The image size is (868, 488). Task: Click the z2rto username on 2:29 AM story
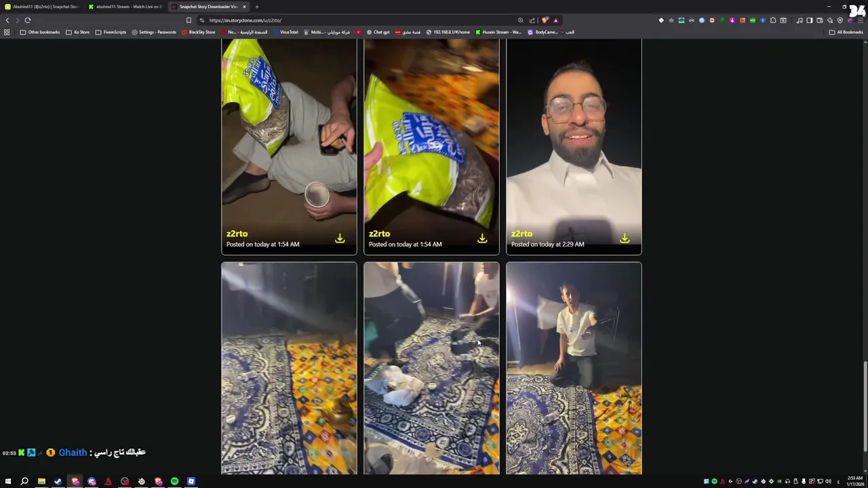(x=521, y=234)
